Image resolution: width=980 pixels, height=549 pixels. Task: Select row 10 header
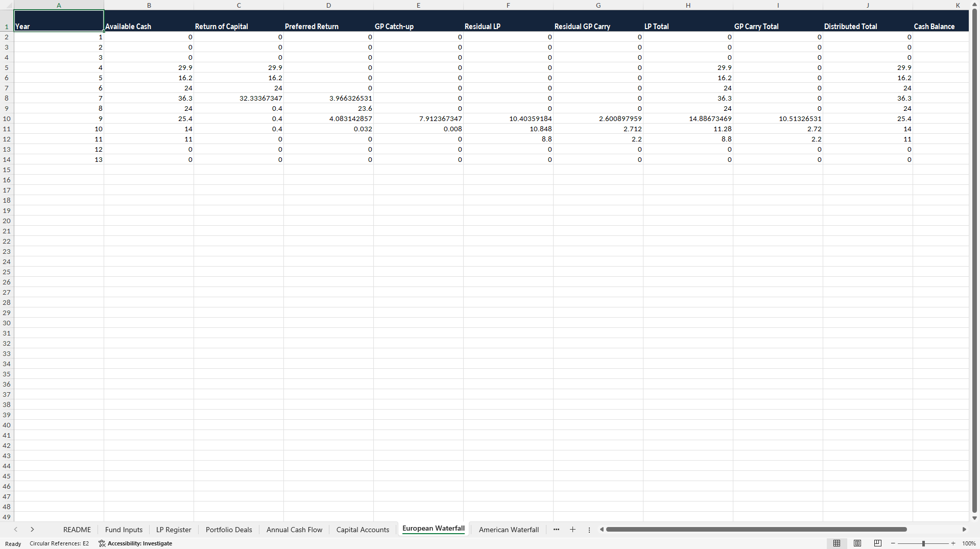pyautogui.click(x=7, y=118)
